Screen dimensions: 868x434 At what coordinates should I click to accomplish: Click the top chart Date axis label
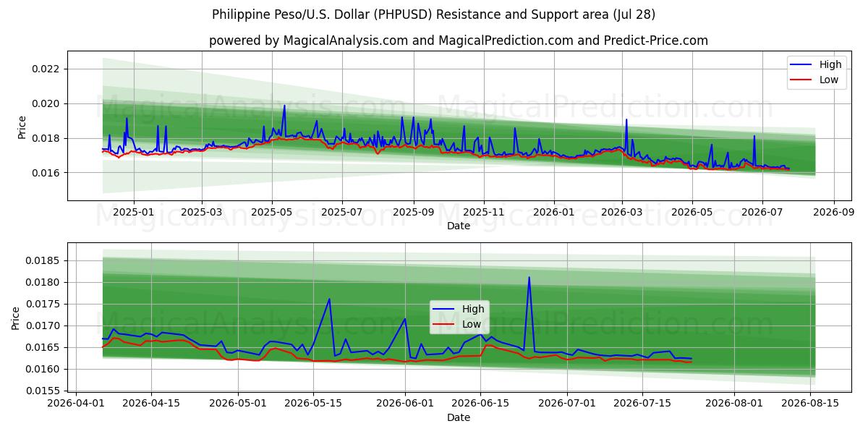click(459, 226)
